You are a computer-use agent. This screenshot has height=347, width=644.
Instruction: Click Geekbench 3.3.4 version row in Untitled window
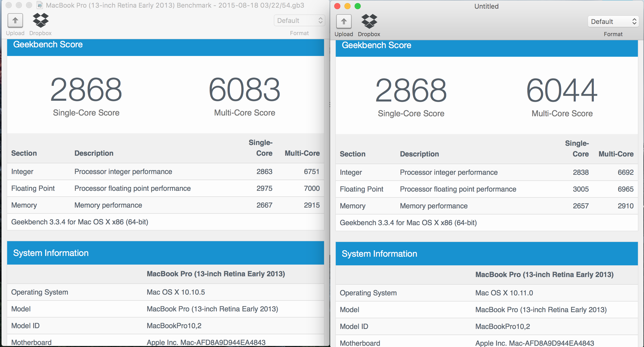pos(487,223)
